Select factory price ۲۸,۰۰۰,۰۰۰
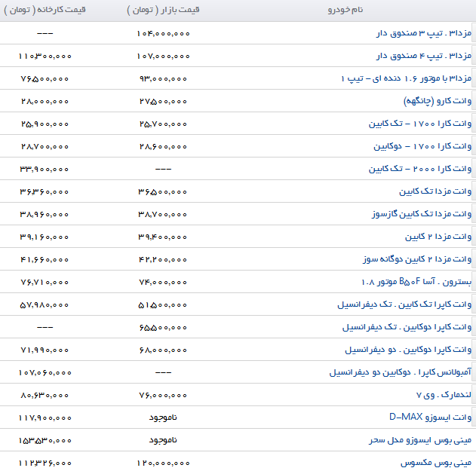Viewport: 476px width, 471px height. pos(45,101)
